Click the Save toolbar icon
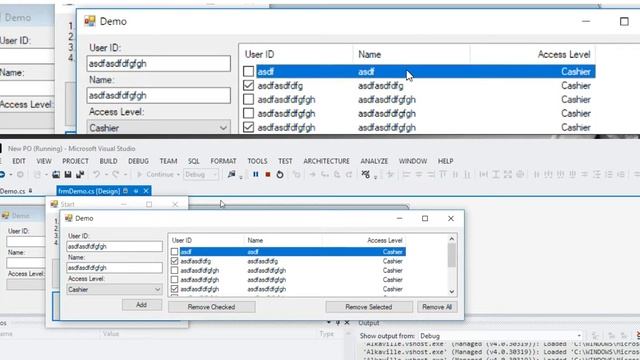640x360 pixels. 68,175
